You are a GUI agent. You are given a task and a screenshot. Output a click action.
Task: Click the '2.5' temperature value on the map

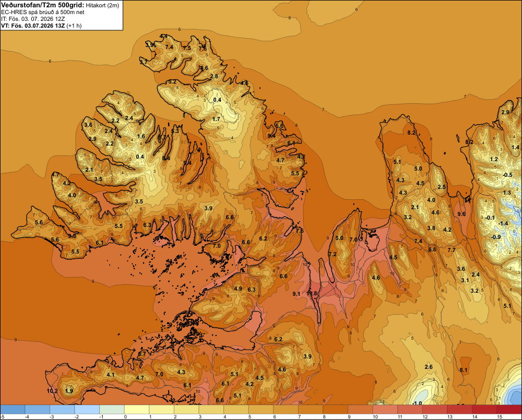[x=442, y=187]
